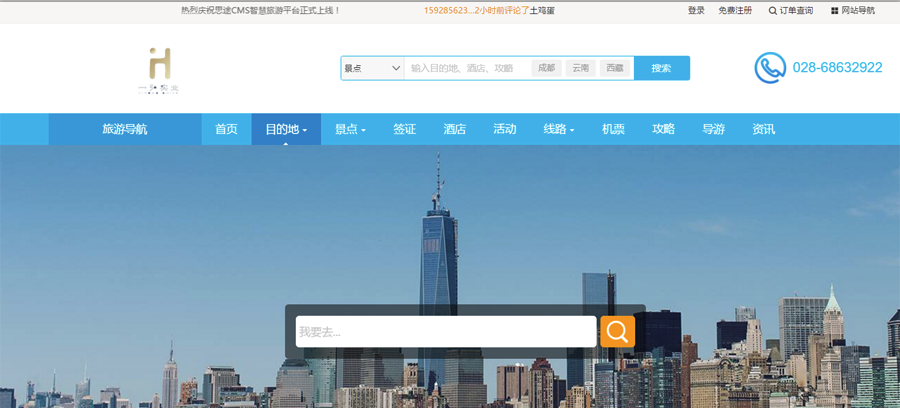The image size is (900, 408).
Task: Expand the 景点 menu in navigation bar
Action: (x=350, y=129)
